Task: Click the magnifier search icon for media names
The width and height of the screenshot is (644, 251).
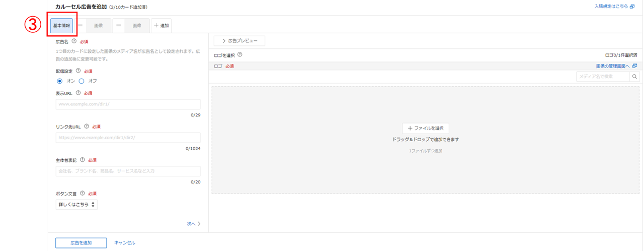Action: pos(634,77)
